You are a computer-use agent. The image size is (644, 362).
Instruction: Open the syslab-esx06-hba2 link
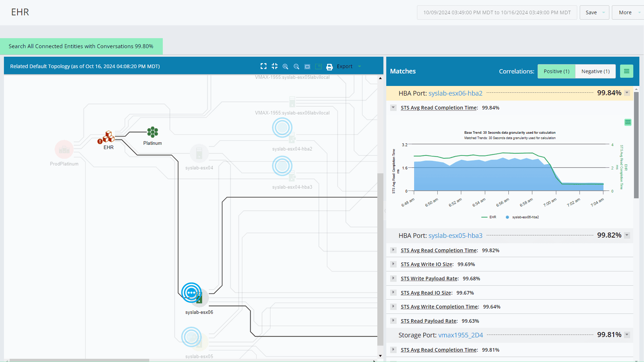point(455,93)
